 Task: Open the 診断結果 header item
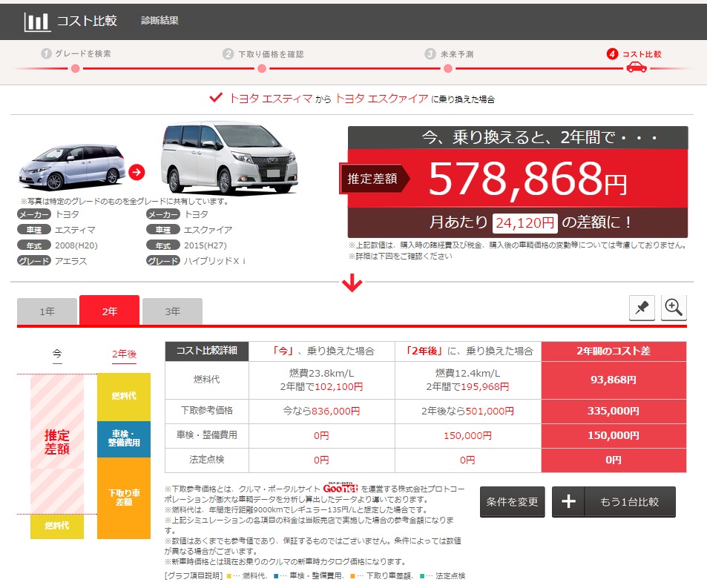160,21
